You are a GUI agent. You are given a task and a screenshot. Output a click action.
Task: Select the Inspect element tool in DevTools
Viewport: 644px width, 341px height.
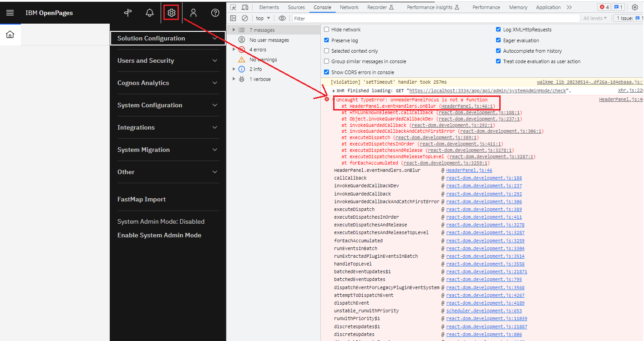(x=234, y=7)
